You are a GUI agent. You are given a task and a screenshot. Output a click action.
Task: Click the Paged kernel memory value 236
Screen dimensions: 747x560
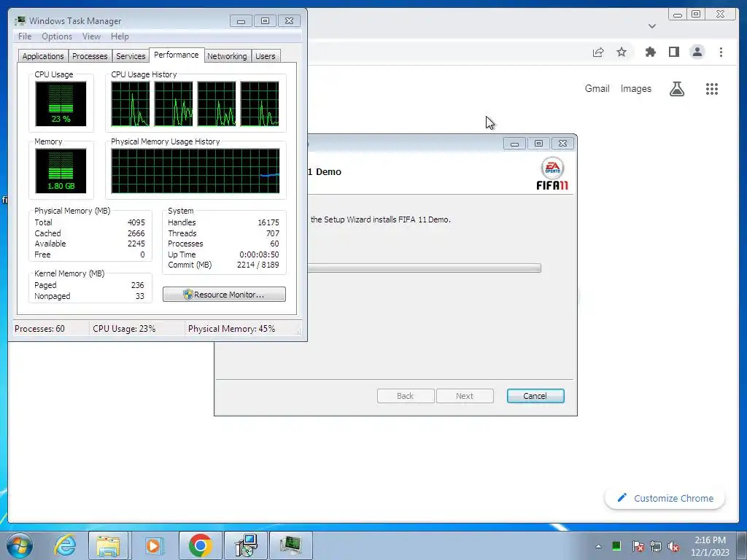click(138, 285)
